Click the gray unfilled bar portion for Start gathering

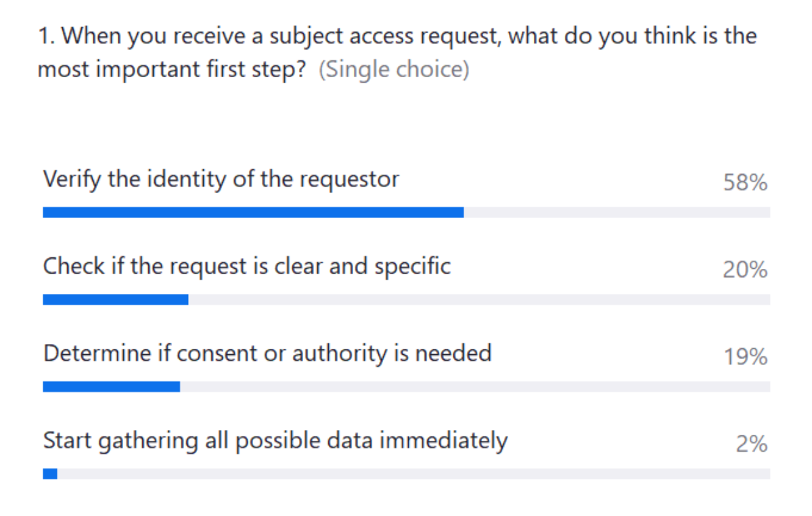[x=413, y=474]
